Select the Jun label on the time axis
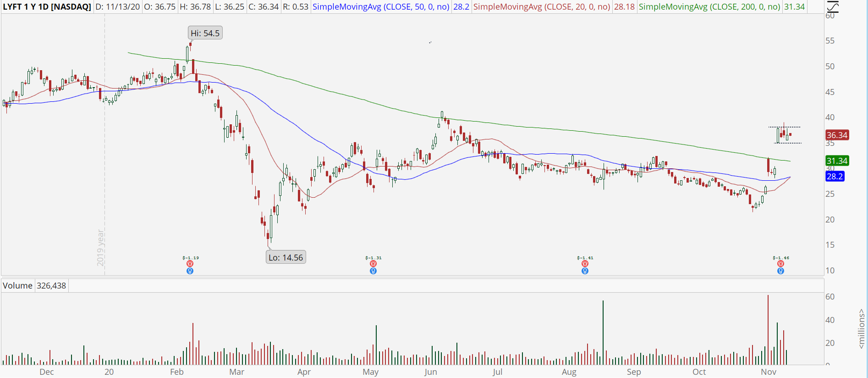 coord(431,372)
